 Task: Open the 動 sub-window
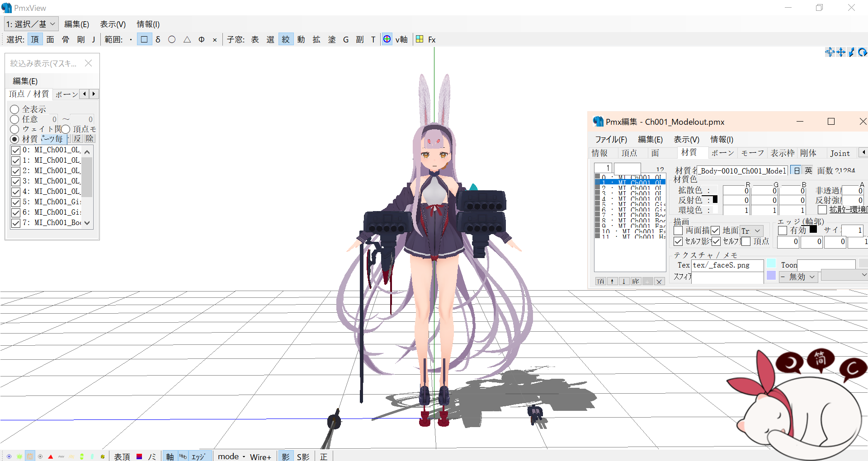pyautogui.click(x=301, y=40)
